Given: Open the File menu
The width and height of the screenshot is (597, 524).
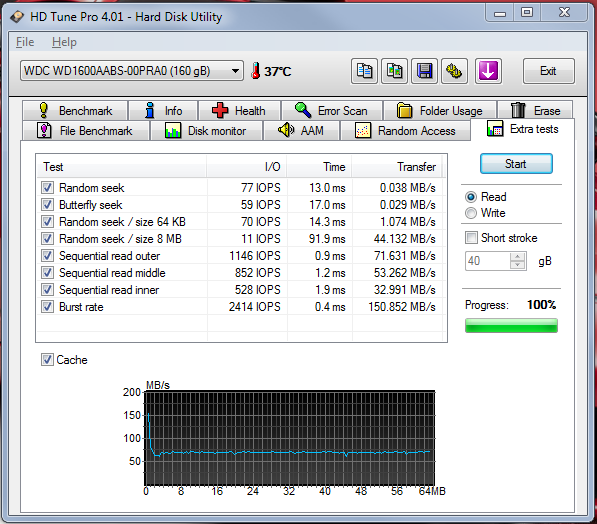Looking at the screenshot, I should tap(25, 42).
